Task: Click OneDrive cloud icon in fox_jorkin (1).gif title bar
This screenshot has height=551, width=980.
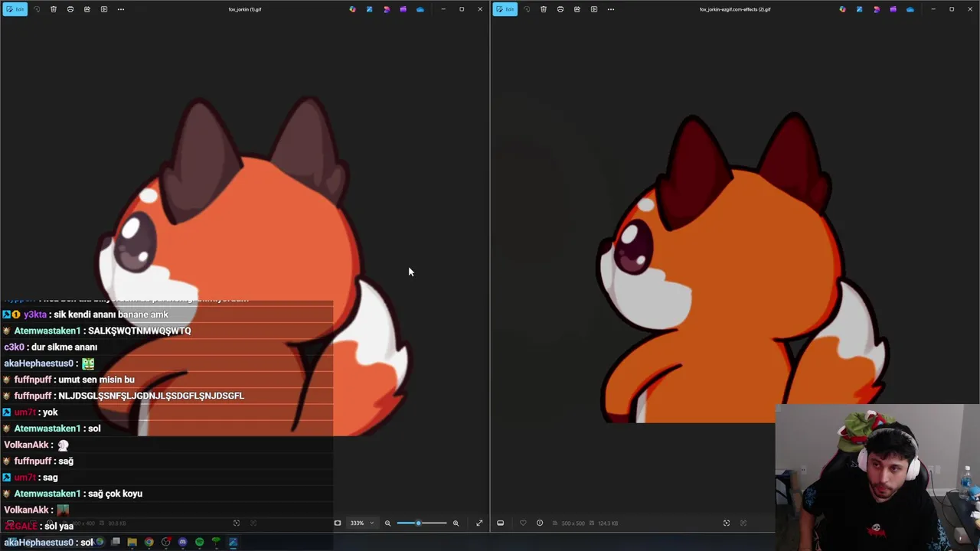Action: pos(420,9)
